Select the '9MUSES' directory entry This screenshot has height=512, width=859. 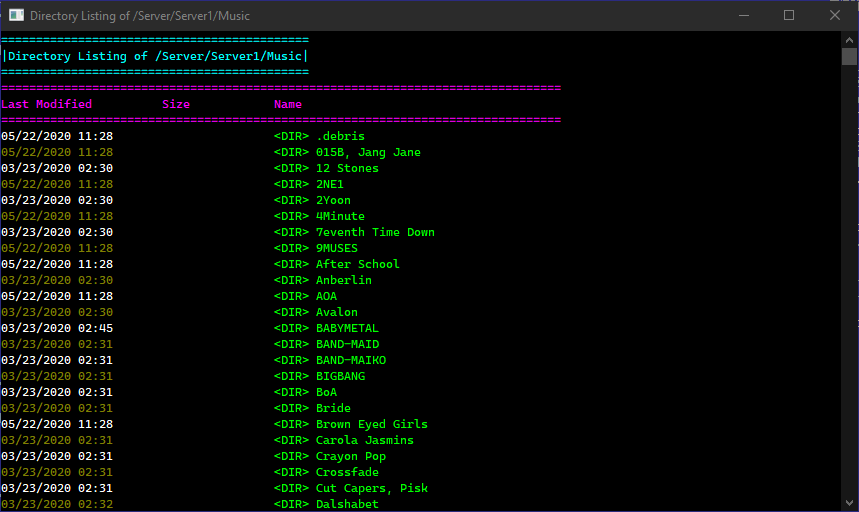tap(337, 248)
